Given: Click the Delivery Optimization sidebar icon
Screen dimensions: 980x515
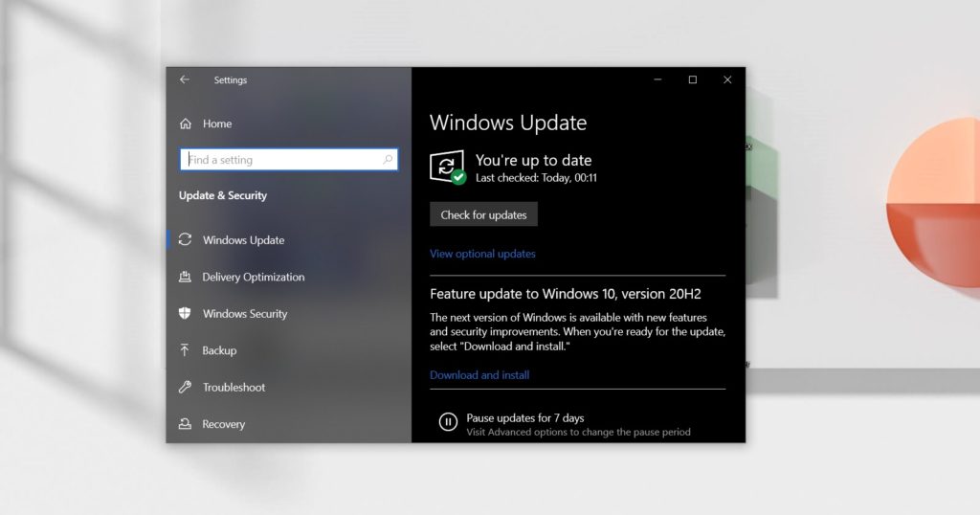Looking at the screenshot, I should [x=185, y=278].
